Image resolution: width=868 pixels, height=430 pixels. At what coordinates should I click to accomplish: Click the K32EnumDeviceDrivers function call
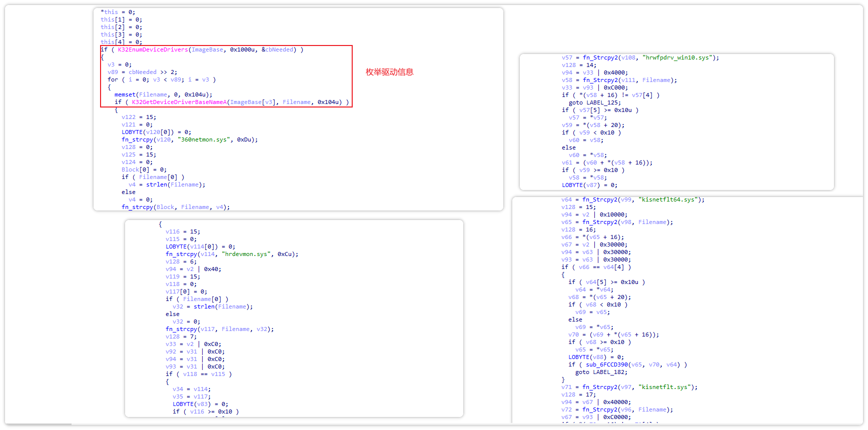click(153, 49)
